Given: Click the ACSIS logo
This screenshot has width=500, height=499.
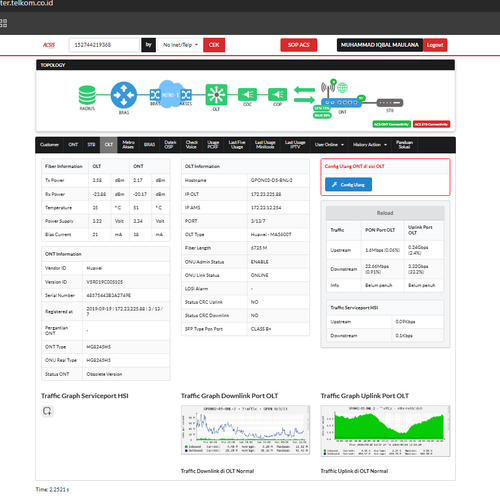Looking at the screenshot, I should coord(49,45).
